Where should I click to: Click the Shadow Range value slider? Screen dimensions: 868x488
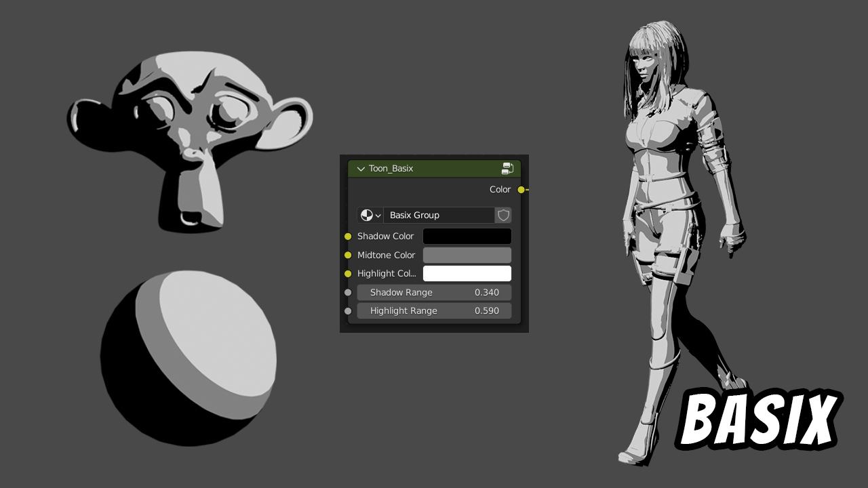click(x=434, y=292)
